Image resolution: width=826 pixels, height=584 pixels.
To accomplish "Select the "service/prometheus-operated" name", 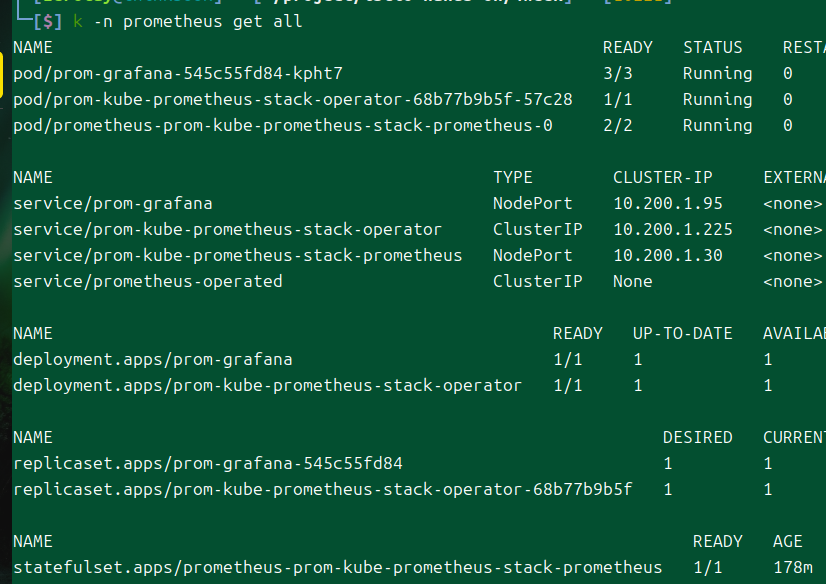I will tap(148, 281).
